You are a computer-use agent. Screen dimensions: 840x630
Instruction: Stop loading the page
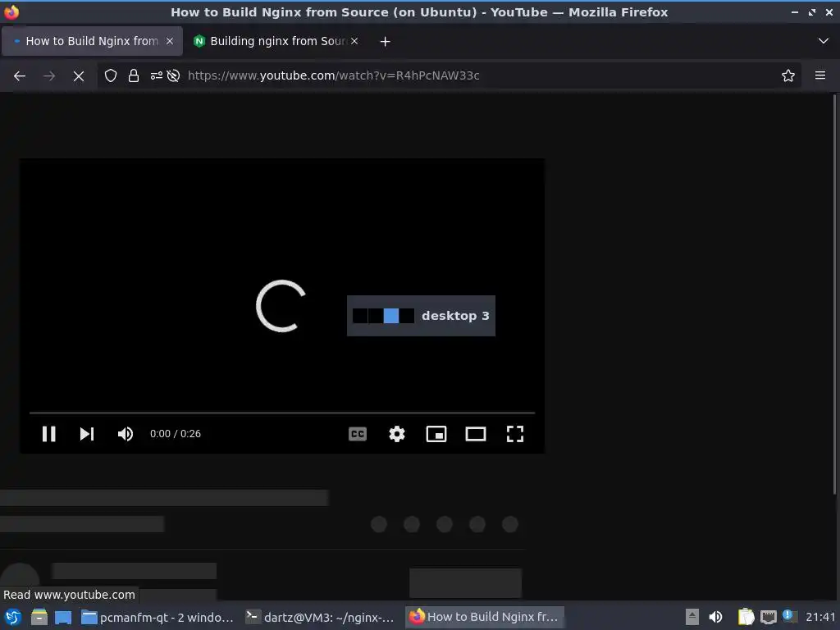[79, 76]
